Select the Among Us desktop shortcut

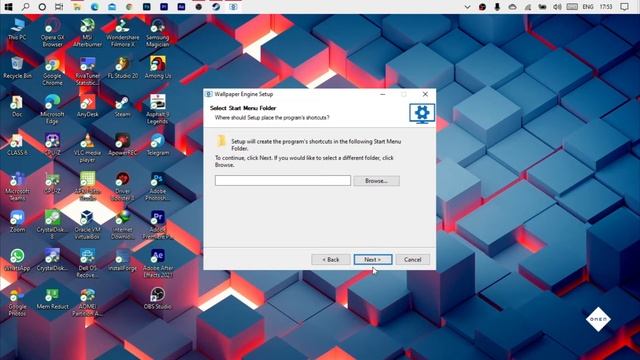coord(158,67)
